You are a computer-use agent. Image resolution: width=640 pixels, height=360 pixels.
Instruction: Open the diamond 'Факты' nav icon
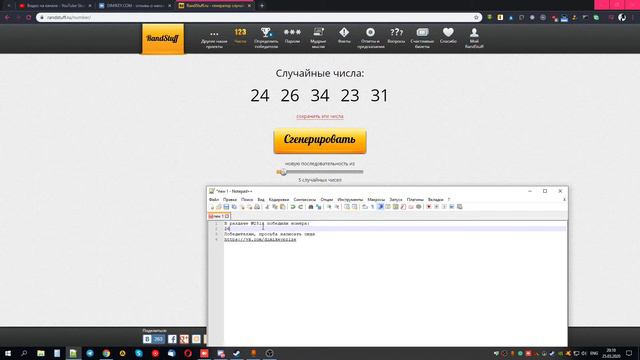tap(344, 32)
